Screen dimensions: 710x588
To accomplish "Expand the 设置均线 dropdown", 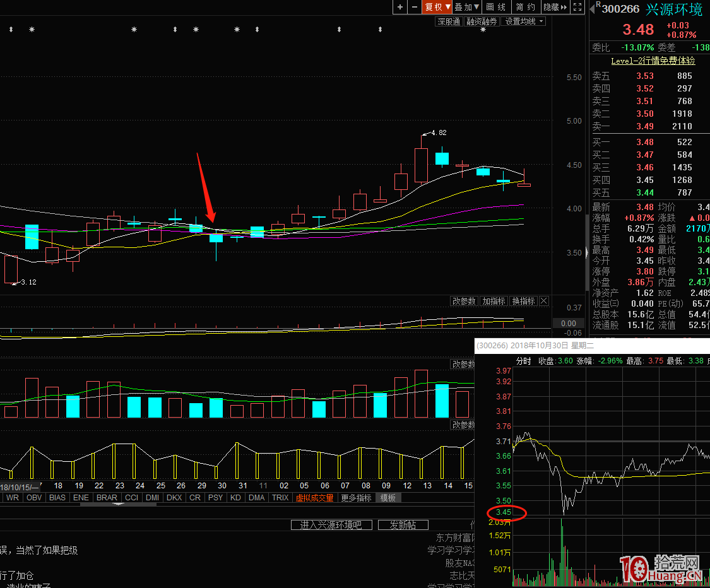I will 524,21.
